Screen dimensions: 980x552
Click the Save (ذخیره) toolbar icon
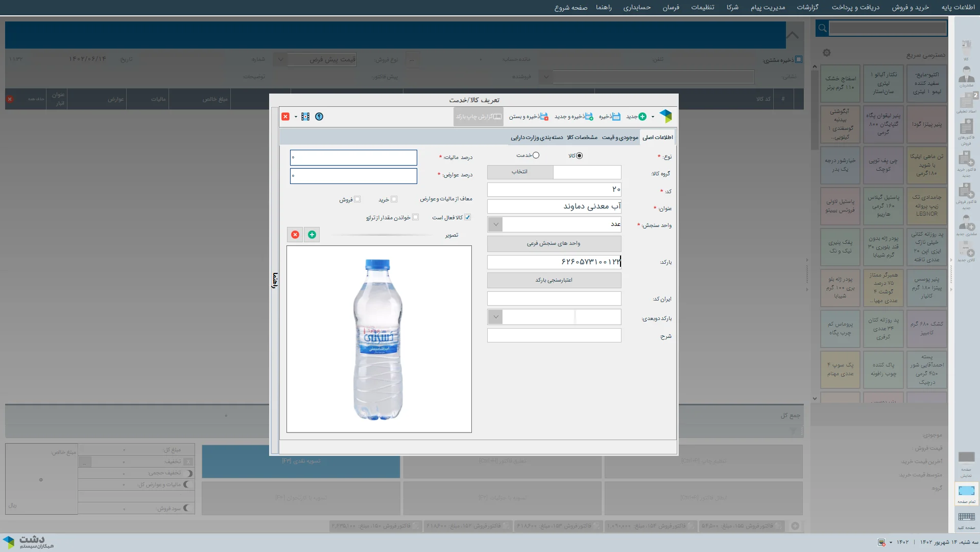(616, 117)
